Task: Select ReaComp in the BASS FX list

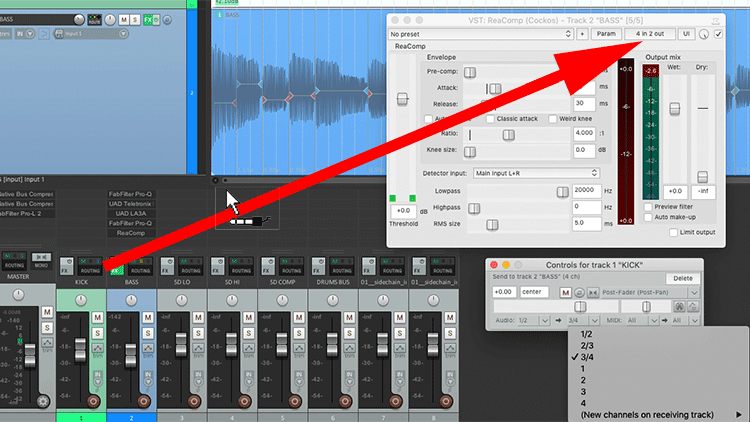Action: (131, 233)
